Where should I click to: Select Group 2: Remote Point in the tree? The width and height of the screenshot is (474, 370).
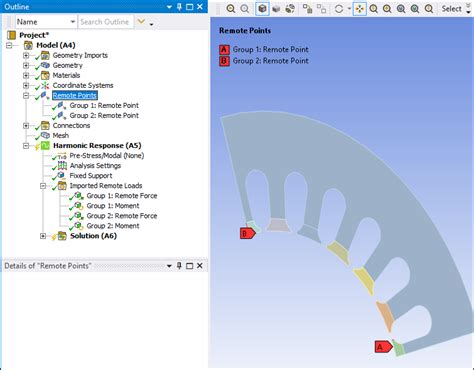pyautogui.click(x=104, y=115)
